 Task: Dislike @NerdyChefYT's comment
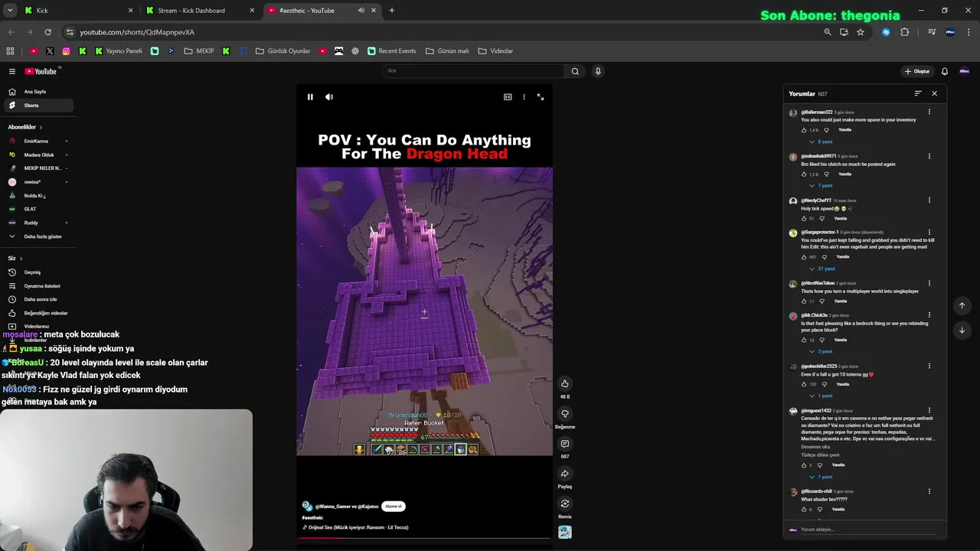pos(824,219)
